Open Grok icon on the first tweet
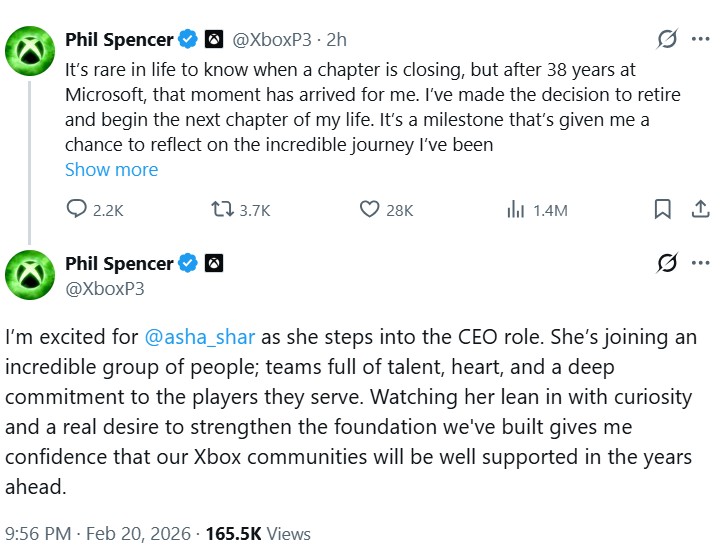 point(665,40)
